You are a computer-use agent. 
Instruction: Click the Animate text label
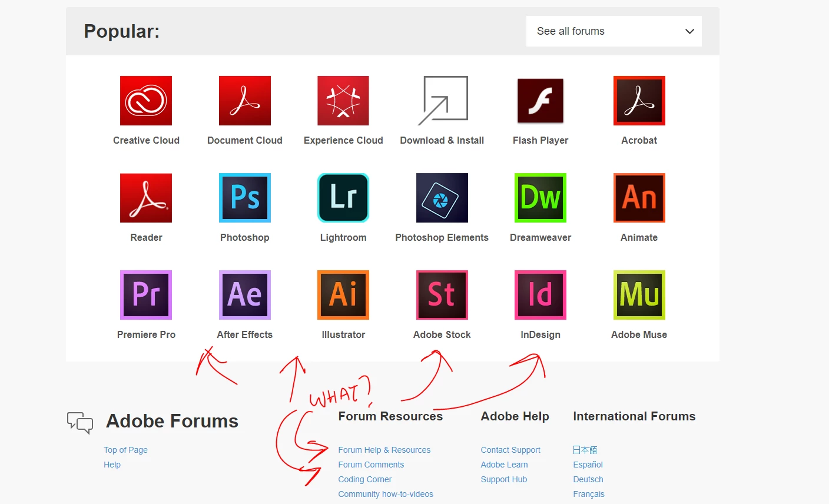click(x=639, y=237)
